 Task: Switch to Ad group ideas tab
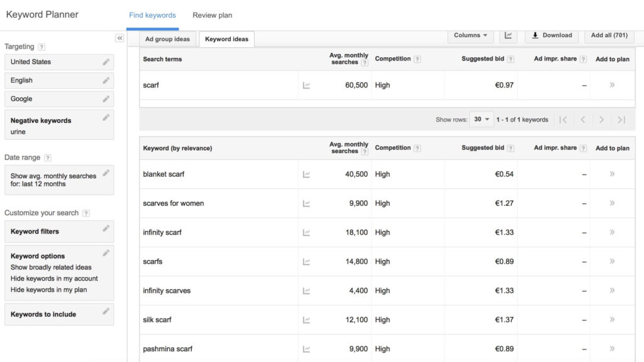coord(167,39)
